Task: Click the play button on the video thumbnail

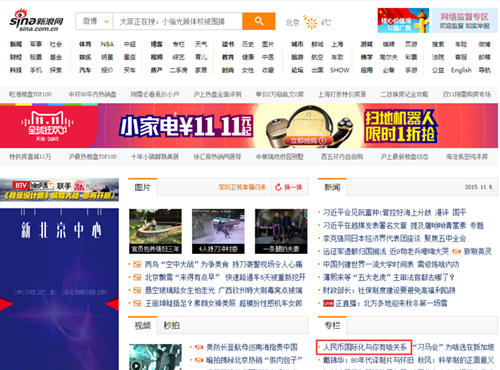Action: 136,366
